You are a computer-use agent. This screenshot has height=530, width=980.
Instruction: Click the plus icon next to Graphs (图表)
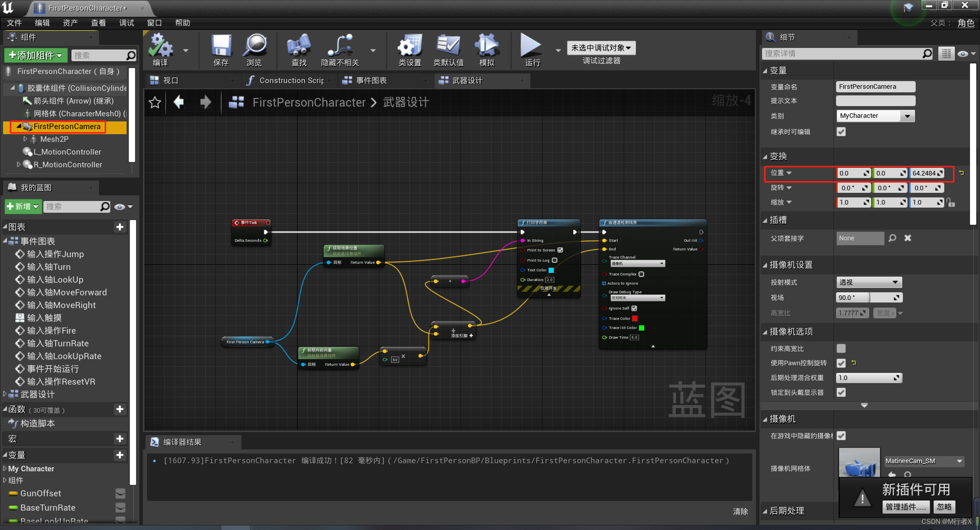tap(120, 227)
